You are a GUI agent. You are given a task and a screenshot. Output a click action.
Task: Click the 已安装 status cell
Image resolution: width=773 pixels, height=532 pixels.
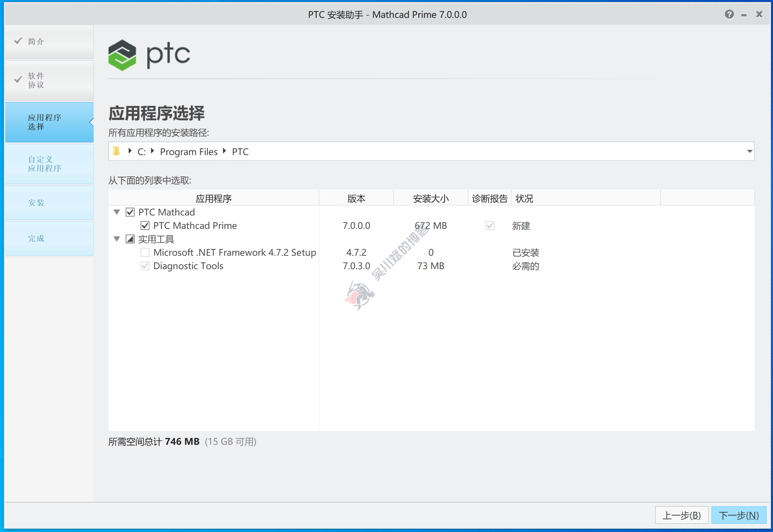point(526,252)
